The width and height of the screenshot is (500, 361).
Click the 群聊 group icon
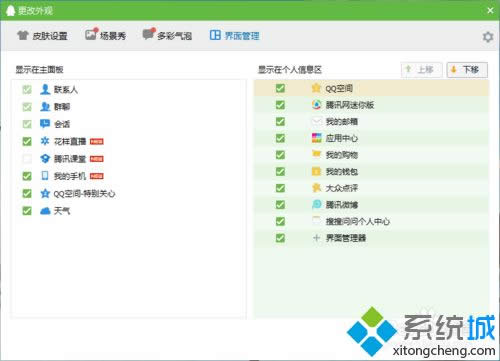(45, 107)
